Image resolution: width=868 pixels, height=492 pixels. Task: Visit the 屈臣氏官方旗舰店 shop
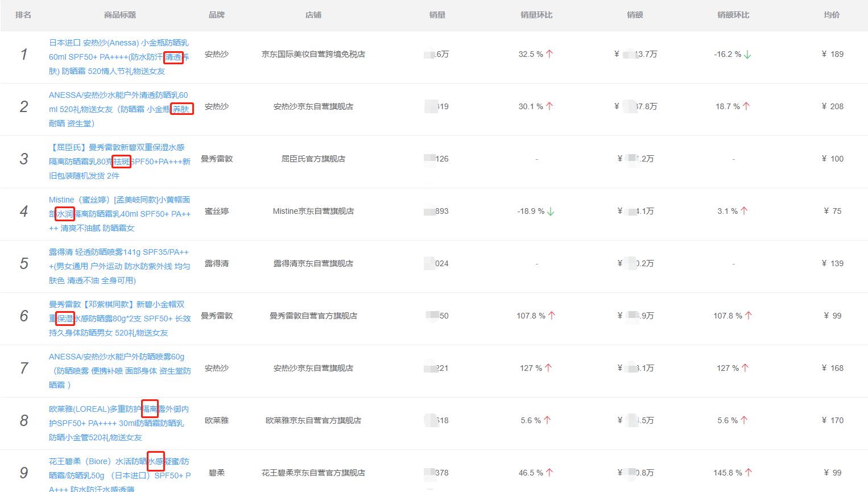[313, 159]
